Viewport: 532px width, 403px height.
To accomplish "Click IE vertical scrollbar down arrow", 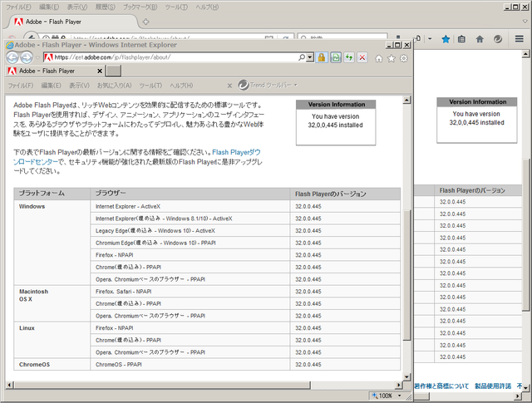I will 406,376.
